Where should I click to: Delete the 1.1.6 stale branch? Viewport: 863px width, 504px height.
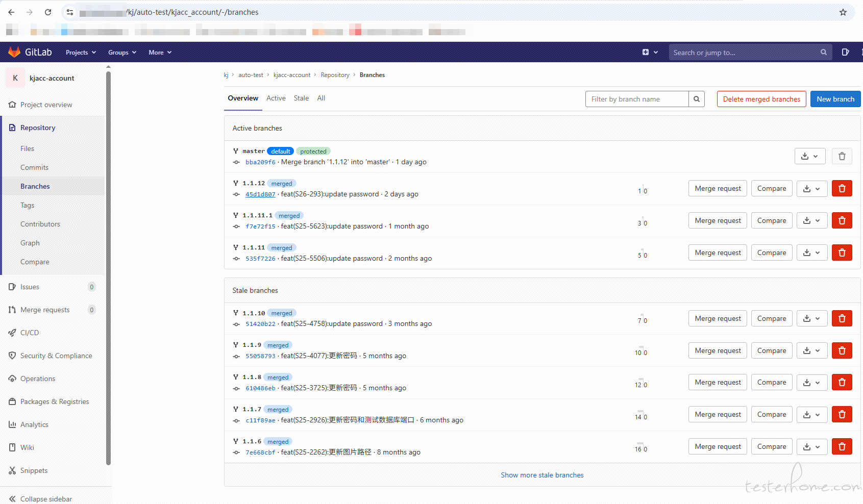(x=842, y=447)
